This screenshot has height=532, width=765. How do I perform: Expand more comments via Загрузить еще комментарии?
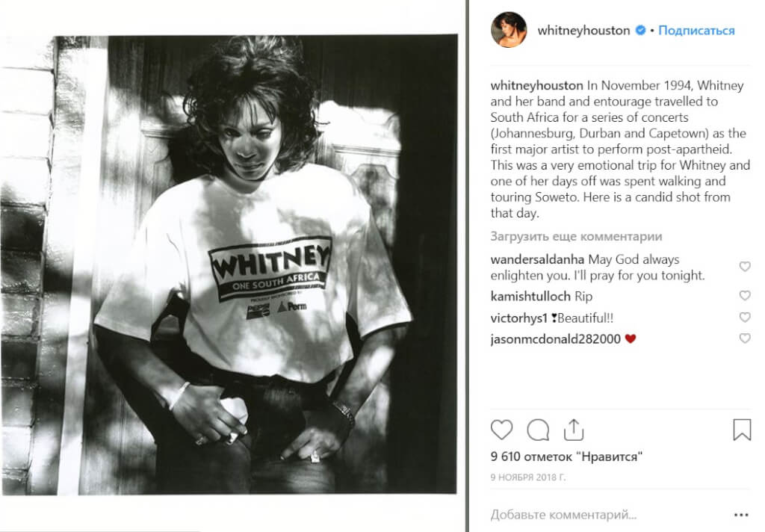[x=576, y=237]
